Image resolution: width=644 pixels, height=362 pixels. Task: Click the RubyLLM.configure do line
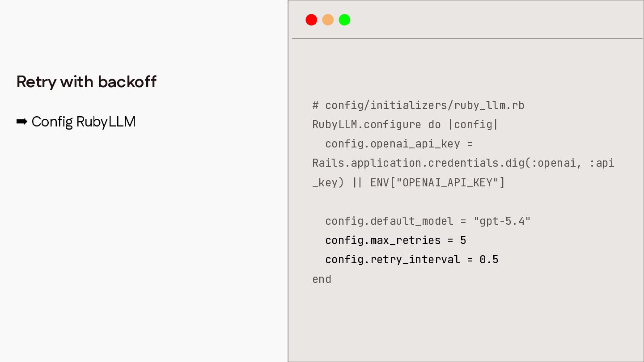(405, 125)
